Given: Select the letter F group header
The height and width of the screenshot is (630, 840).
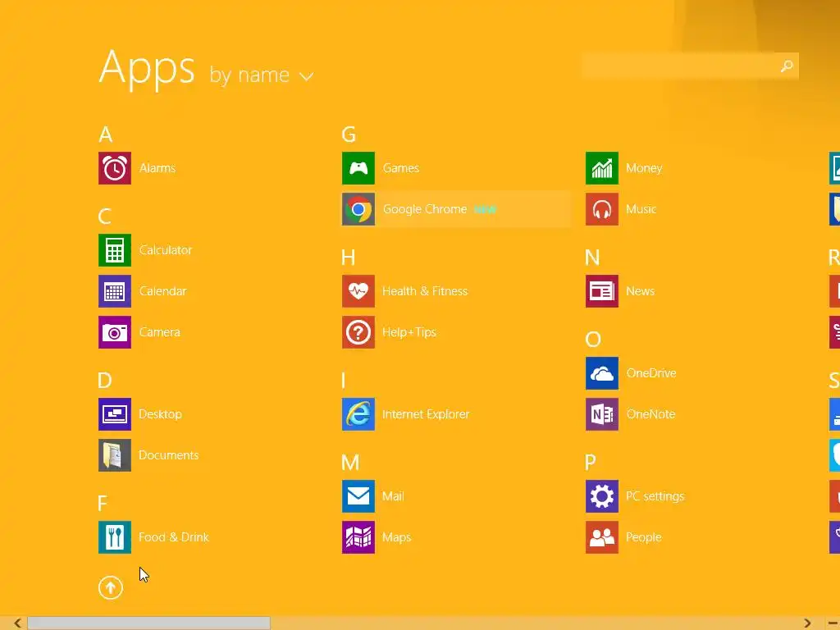Looking at the screenshot, I should pos(103,504).
